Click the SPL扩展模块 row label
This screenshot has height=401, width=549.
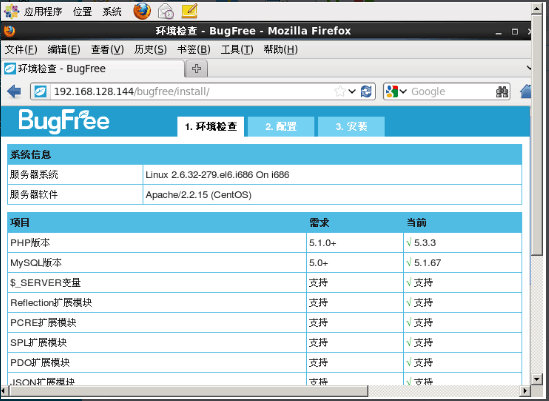39,343
